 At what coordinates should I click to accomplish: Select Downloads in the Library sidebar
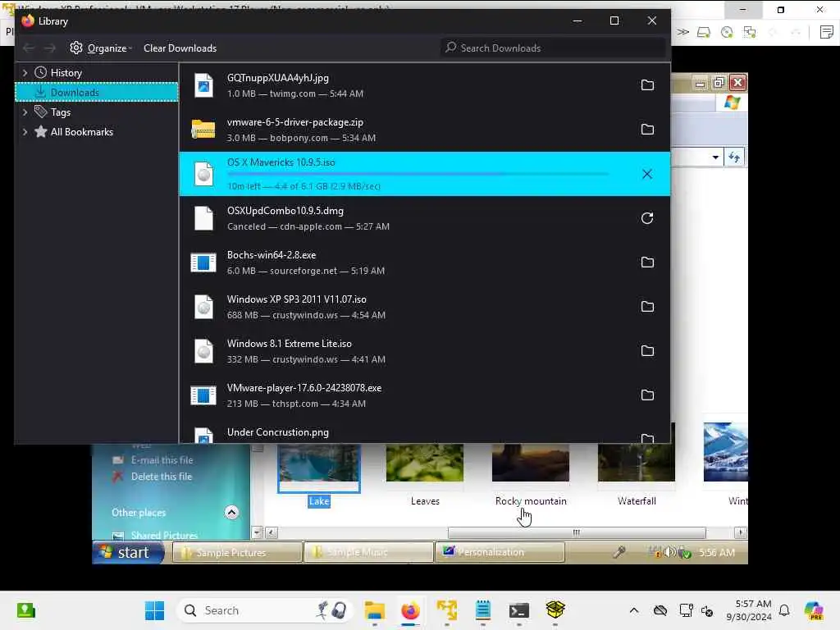[x=97, y=92]
